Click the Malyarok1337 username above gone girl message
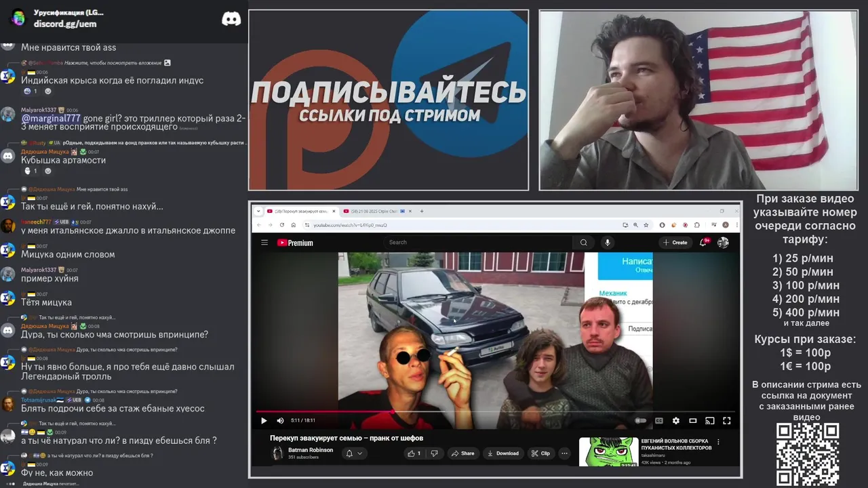Viewport: 868px width, 488px height. click(39, 110)
